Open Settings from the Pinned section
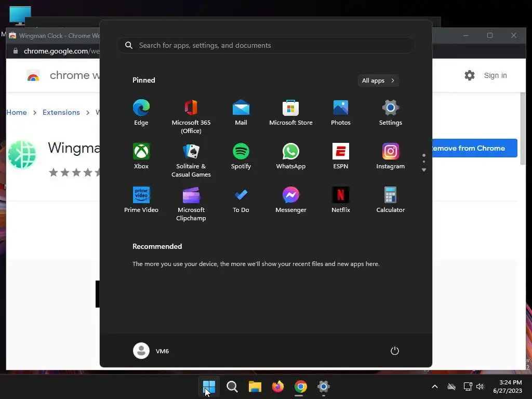This screenshot has height=399, width=532. pyautogui.click(x=391, y=113)
